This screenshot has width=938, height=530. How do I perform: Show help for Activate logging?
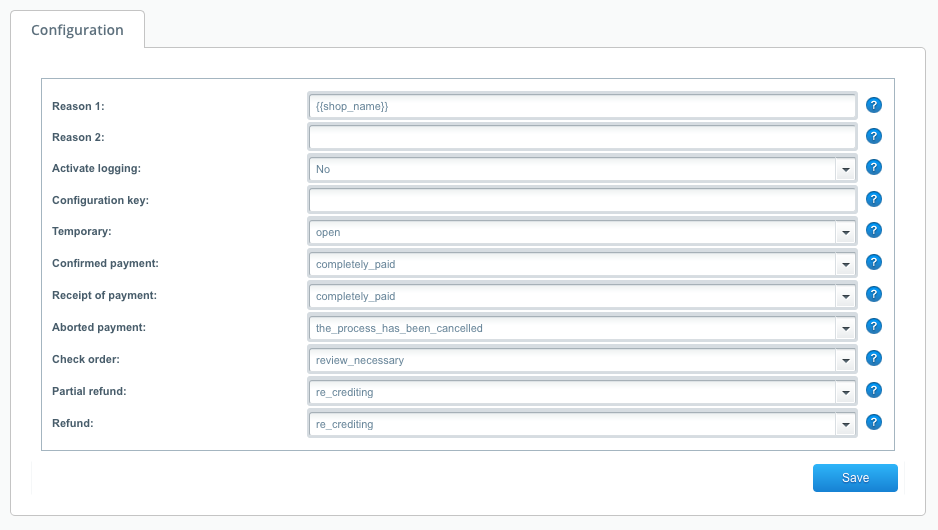873,168
